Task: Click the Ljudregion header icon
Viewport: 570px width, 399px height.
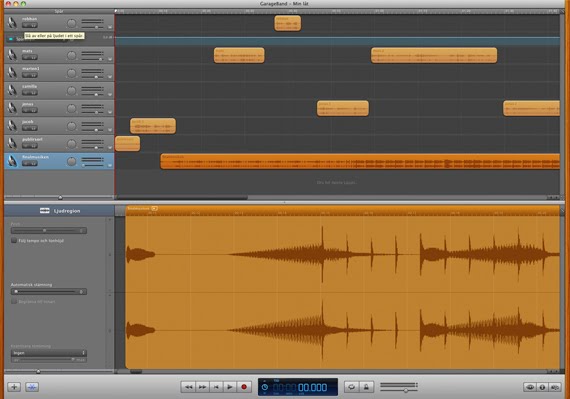Action: 45,211
